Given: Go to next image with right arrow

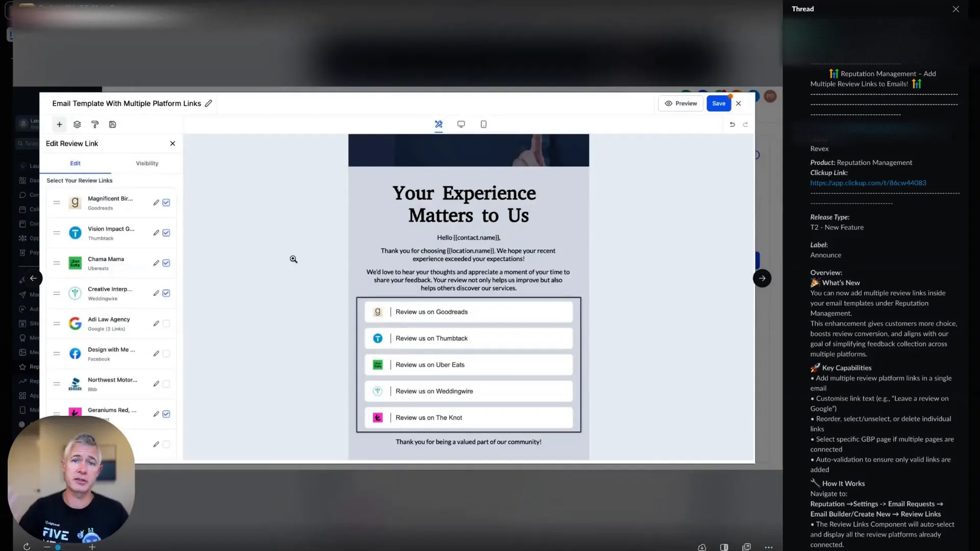Looking at the screenshot, I should [762, 278].
